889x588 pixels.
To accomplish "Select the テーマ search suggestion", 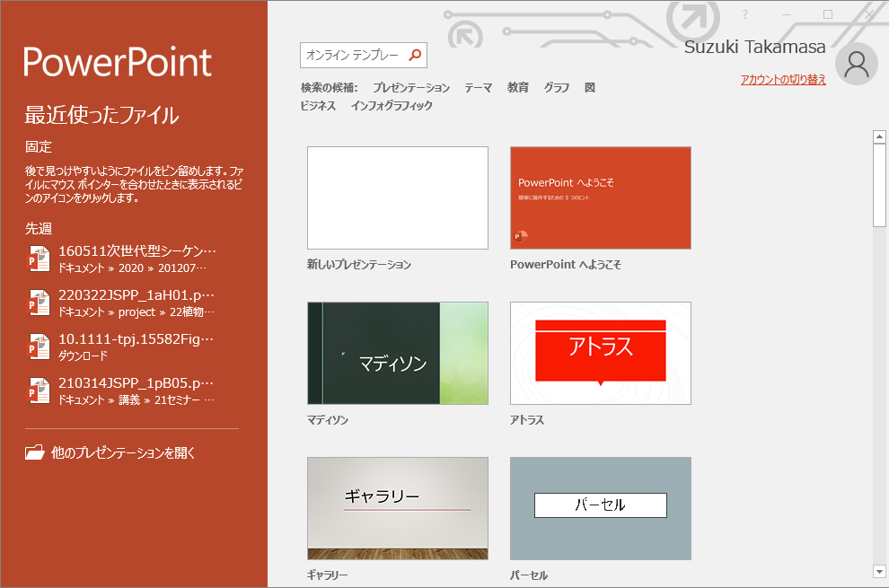I will pyautogui.click(x=478, y=88).
